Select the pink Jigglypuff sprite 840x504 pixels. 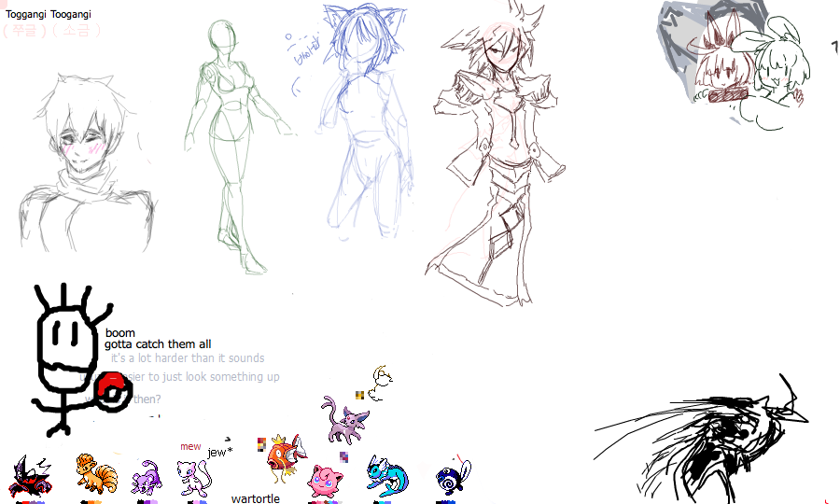click(325, 481)
